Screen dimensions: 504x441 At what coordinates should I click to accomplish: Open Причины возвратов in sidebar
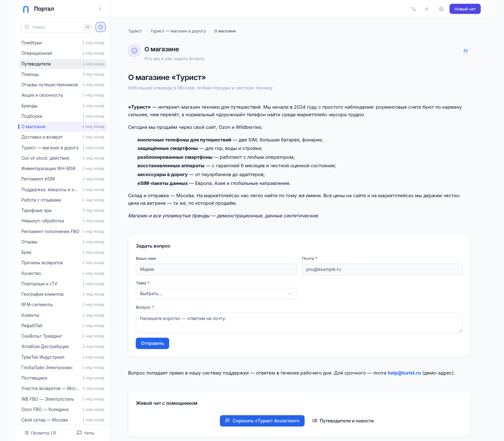pos(63,263)
